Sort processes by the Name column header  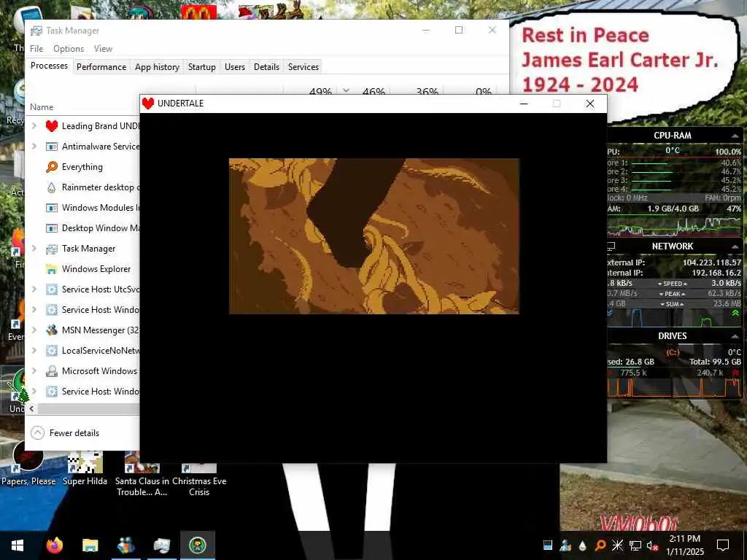(42, 107)
